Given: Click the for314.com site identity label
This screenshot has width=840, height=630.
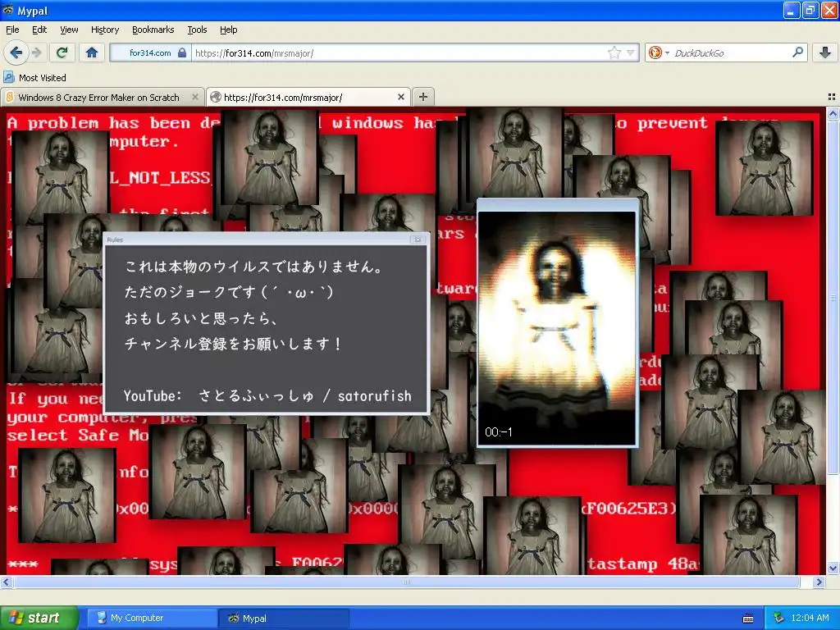Looking at the screenshot, I should pyautogui.click(x=150, y=53).
